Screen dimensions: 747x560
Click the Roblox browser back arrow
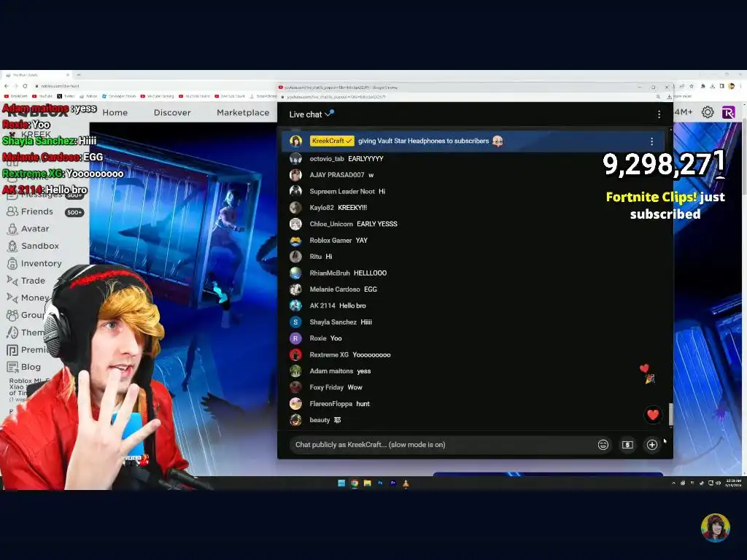(x=6, y=86)
